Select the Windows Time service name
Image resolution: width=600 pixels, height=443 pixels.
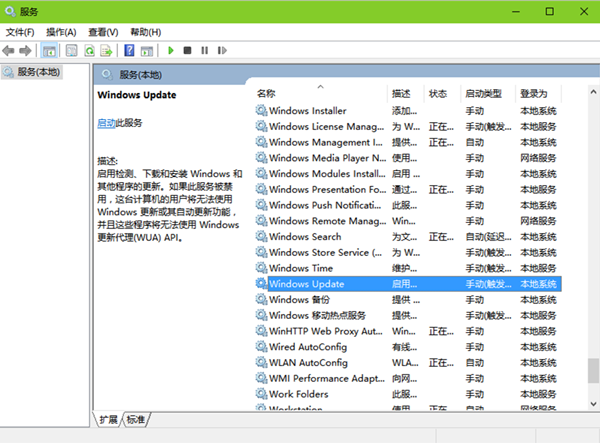301,268
